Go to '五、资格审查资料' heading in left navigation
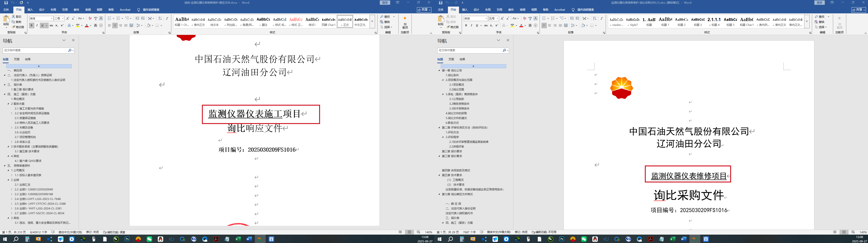The image size is (868, 243). click(x=19, y=166)
